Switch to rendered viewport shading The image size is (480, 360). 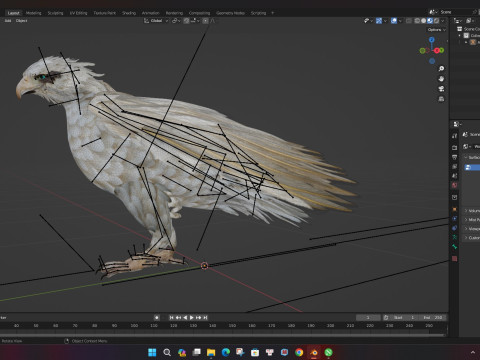(x=436, y=21)
